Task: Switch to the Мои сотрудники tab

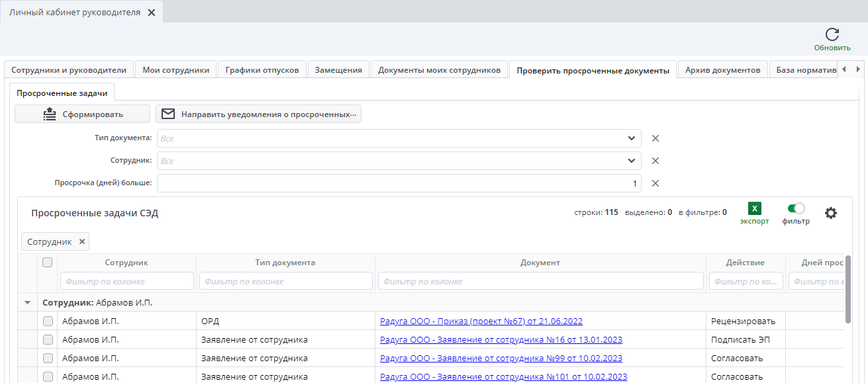Action: point(176,69)
